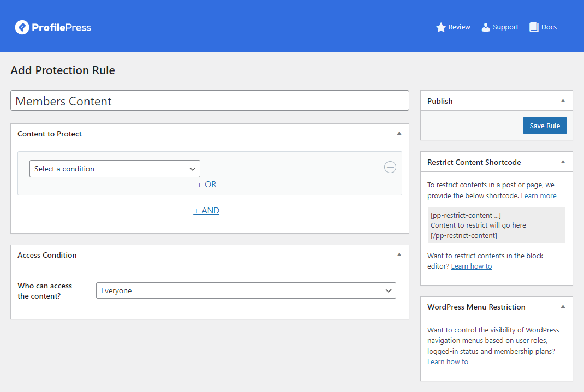This screenshot has height=392, width=584.
Task: Collapse the Access Condition panel
Action: tap(399, 255)
